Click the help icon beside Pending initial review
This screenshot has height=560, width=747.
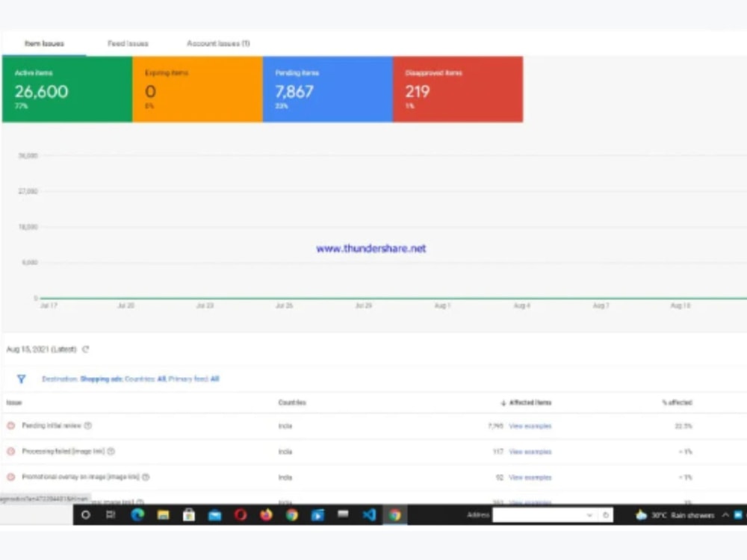88,426
